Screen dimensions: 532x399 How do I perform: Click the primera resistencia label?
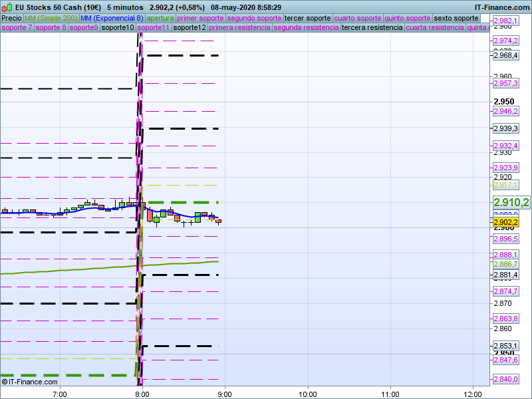pos(239,28)
